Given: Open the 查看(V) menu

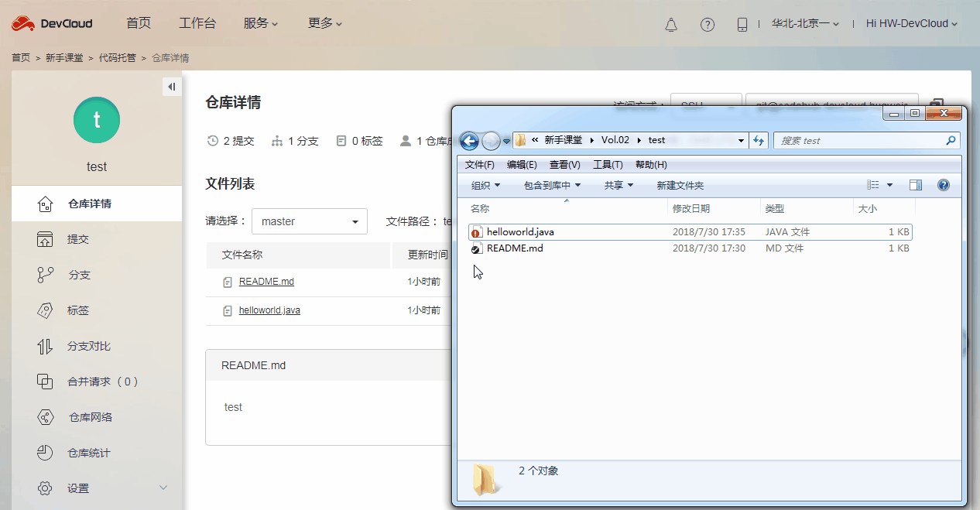Looking at the screenshot, I should click(565, 164).
